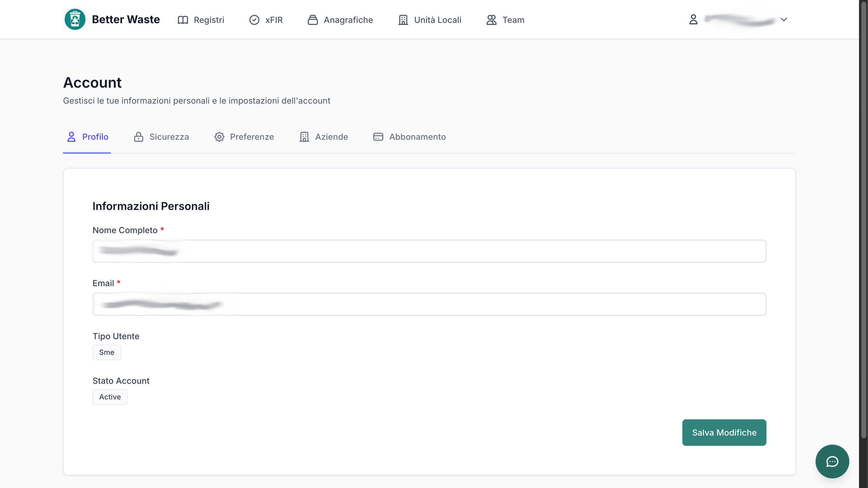Screen dimensions: 868x488
Task: Click the Team people icon
Action: pos(491,20)
